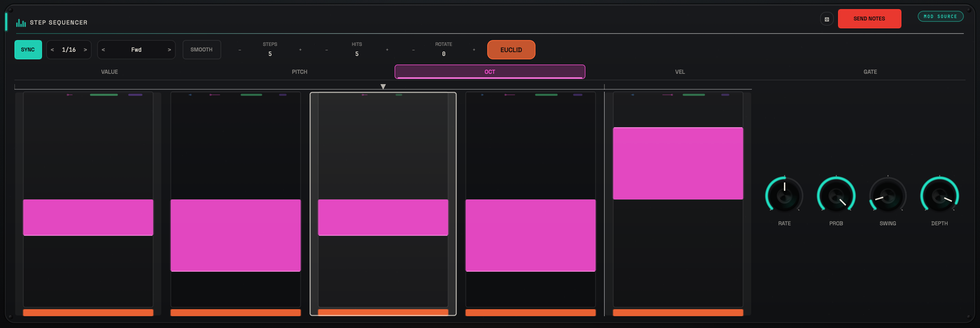Viewport: 980px width, 328px height.
Task: Click the RATE knob
Action: pyautogui.click(x=785, y=196)
